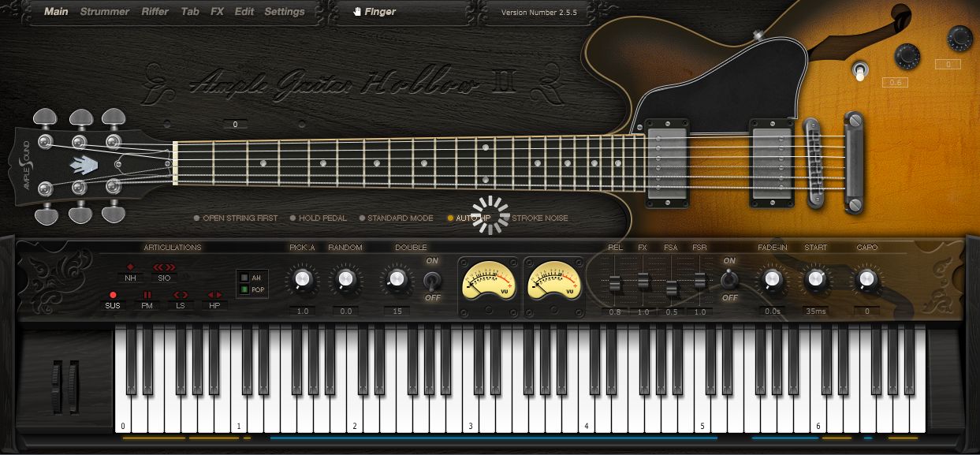Click the capo position box above the fretboard
Image resolution: width=980 pixels, height=455 pixels.
point(235,125)
